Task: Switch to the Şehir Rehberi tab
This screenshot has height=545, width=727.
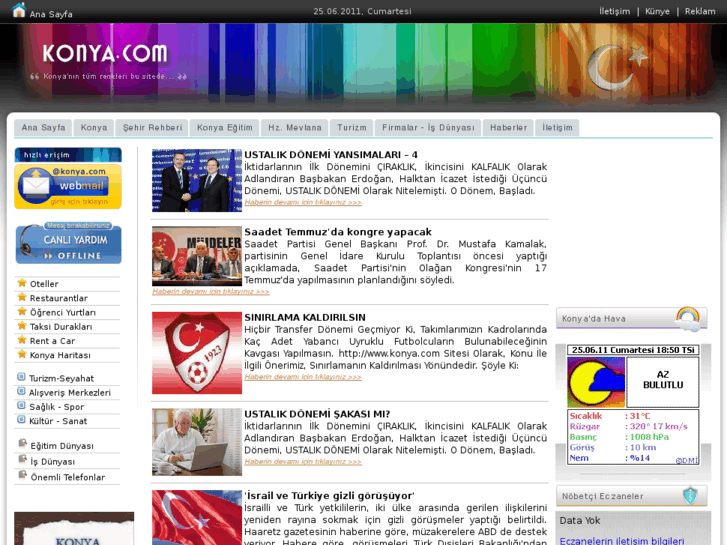Action: point(153,128)
